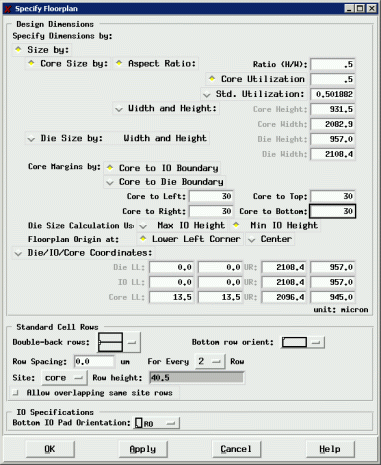Viewport: 381px width, 465px height.
Task: Click the Core Height field
Action: click(333, 109)
